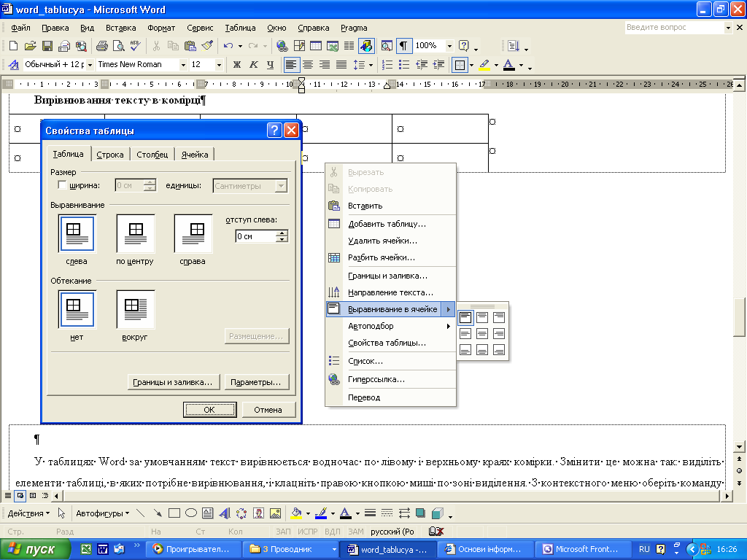The height and width of the screenshot is (560, 747).
Task: Open print preview from toolbar
Action: (118, 46)
